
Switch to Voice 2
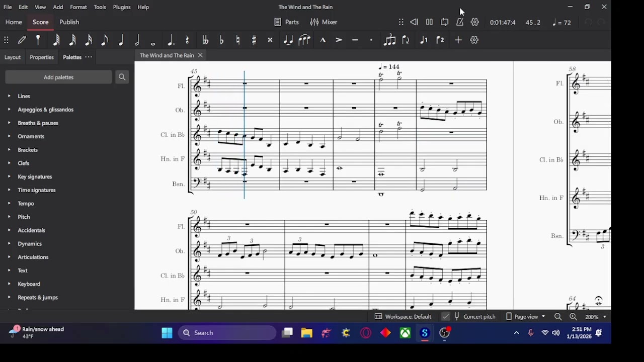coord(440,40)
